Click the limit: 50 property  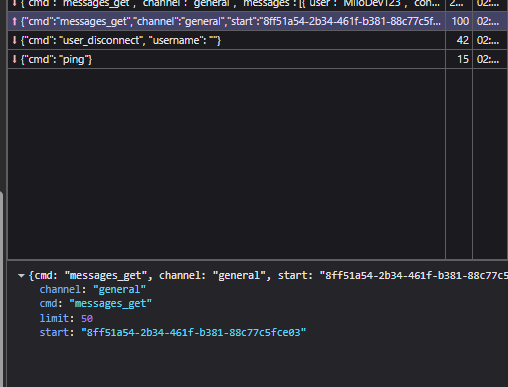click(x=66, y=318)
